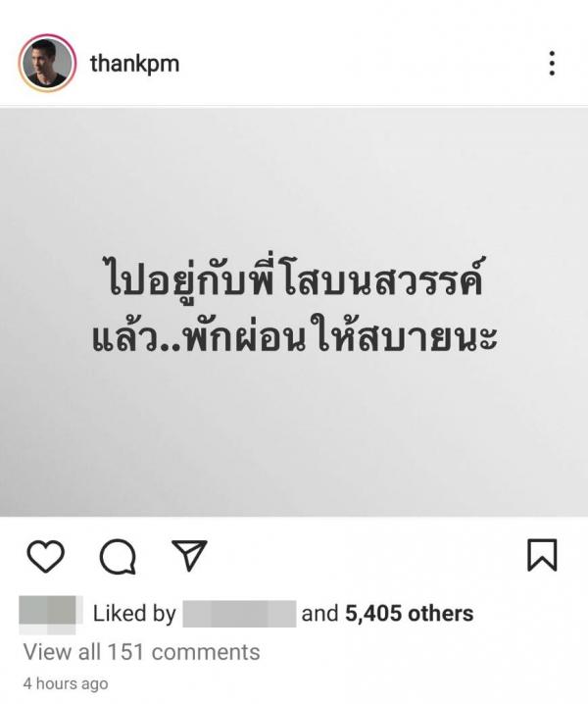Open thankpm's profile picture story
Screen dimensions: 588x704
[x=47, y=63]
